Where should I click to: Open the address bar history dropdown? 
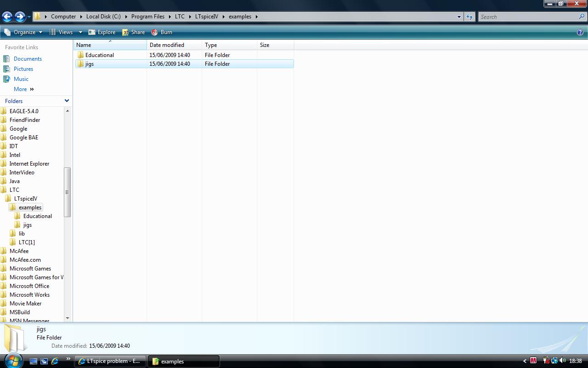(x=459, y=17)
